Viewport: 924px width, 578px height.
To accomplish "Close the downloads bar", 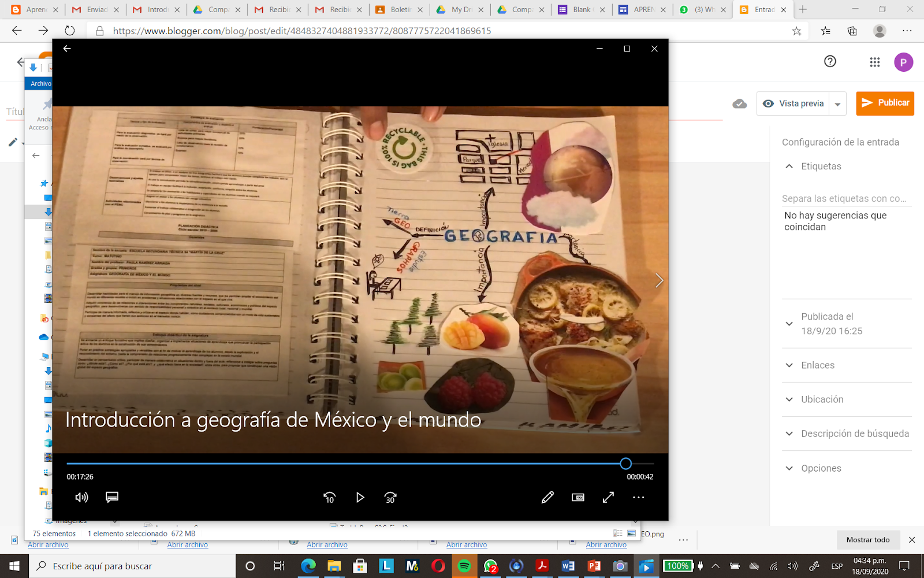I will pos(912,540).
